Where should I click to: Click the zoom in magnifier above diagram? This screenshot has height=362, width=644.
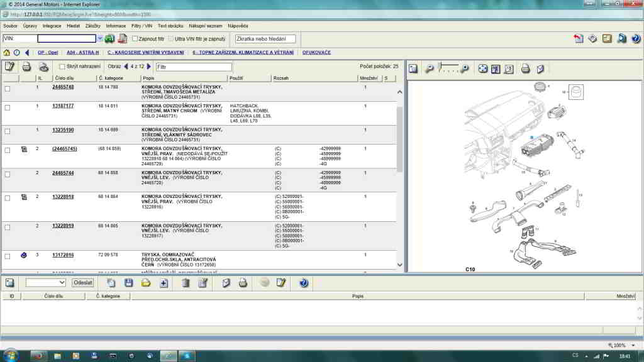465,68
